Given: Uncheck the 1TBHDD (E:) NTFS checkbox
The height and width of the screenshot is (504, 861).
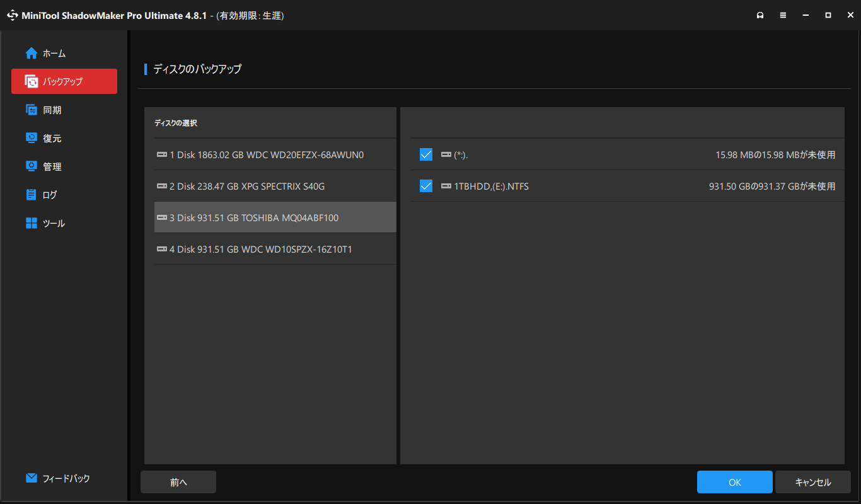Looking at the screenshot, I should click(426, 186).
